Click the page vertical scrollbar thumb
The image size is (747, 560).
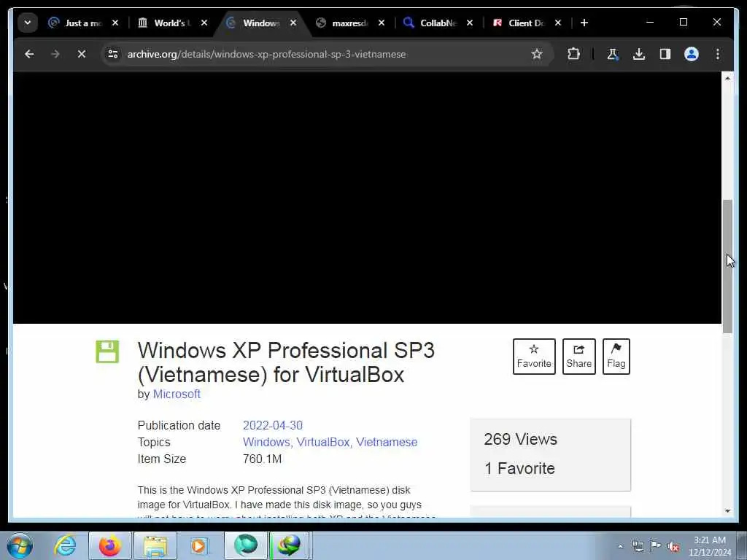click(x=727, y=267)
